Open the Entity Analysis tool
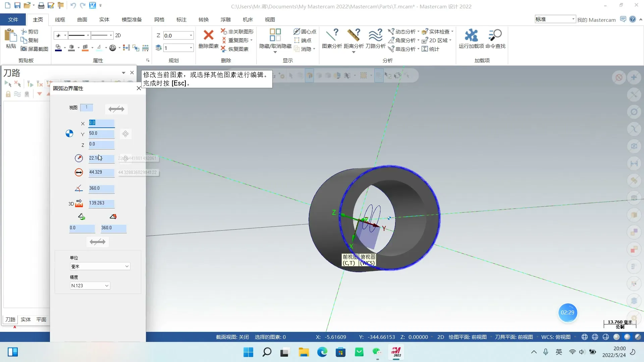This screenshot has width=644, height=362. tap(332, 35)
